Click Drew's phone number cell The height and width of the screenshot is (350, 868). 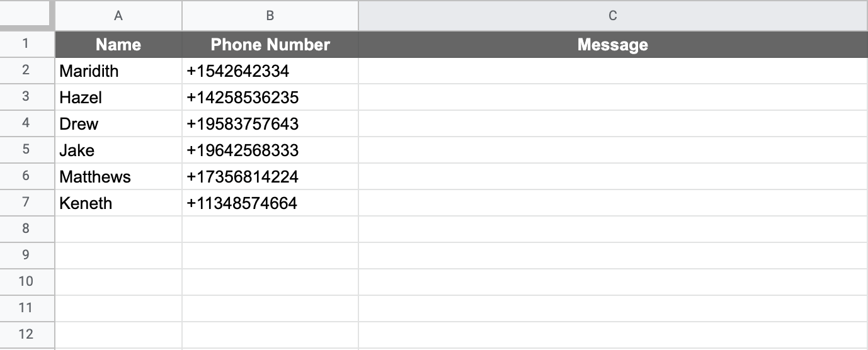coord(270,124)
